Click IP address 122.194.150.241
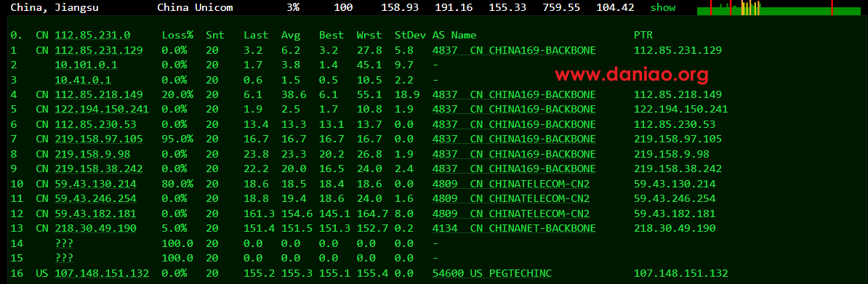Image resolution: width=868 pixels, height=284 pixels. pyautogui.click(x=102, y=110)
